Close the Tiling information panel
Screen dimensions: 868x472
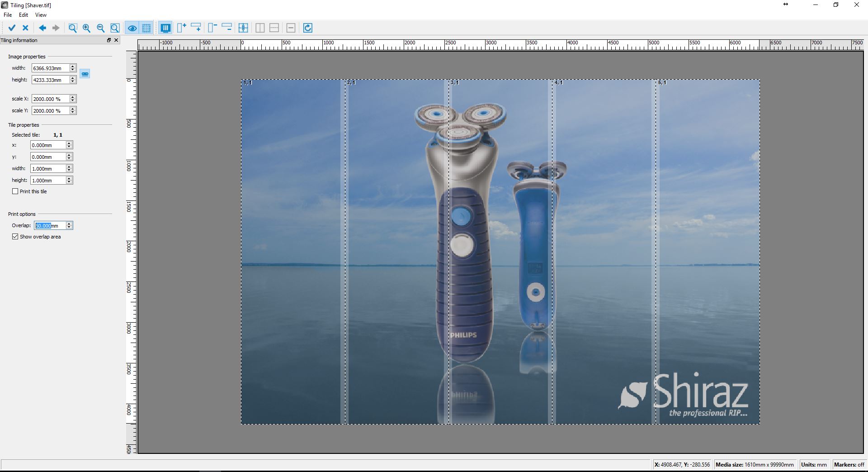pos(116,40)
